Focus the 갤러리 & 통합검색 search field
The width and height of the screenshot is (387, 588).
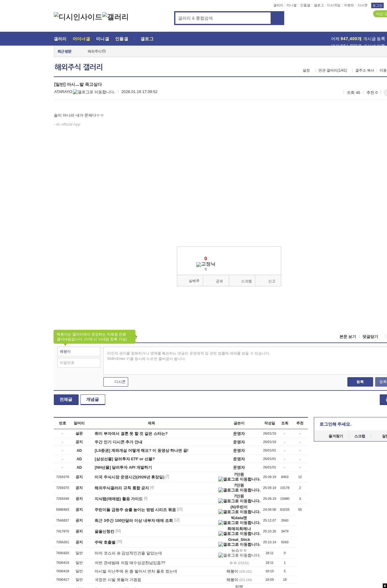(223, 18)
